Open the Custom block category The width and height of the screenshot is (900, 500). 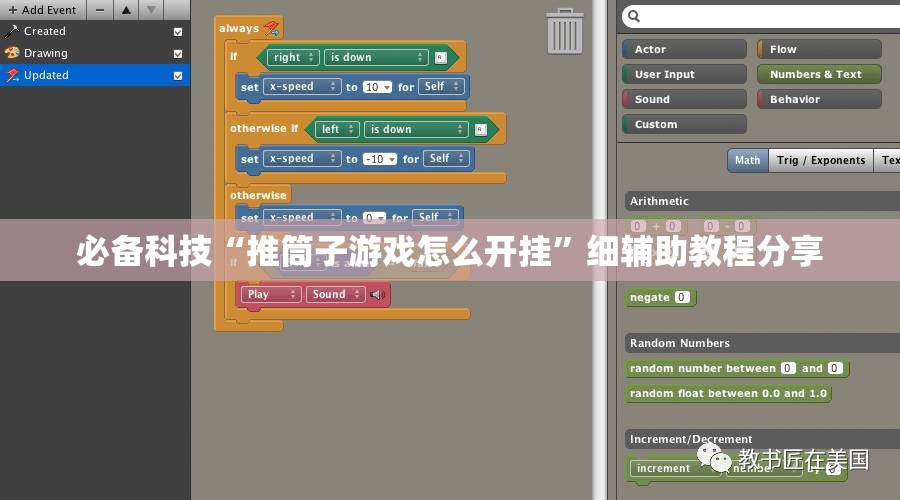tap(684, 124)
